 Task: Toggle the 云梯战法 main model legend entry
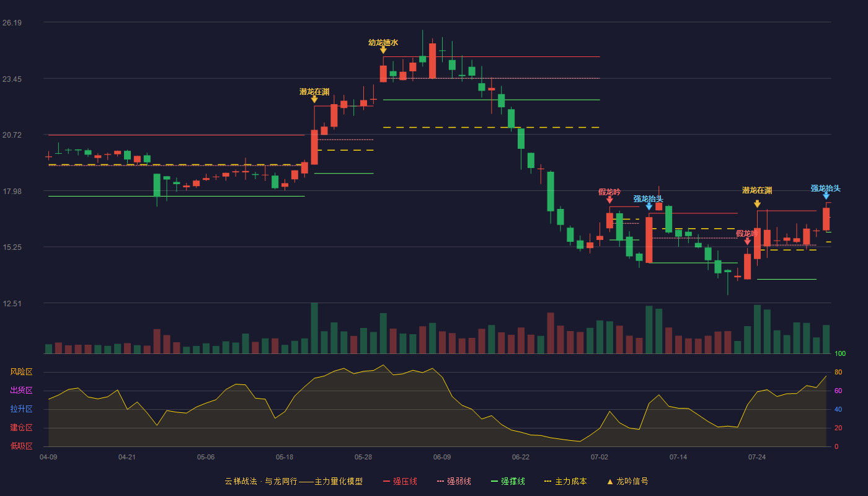click(x=293, y=481)
